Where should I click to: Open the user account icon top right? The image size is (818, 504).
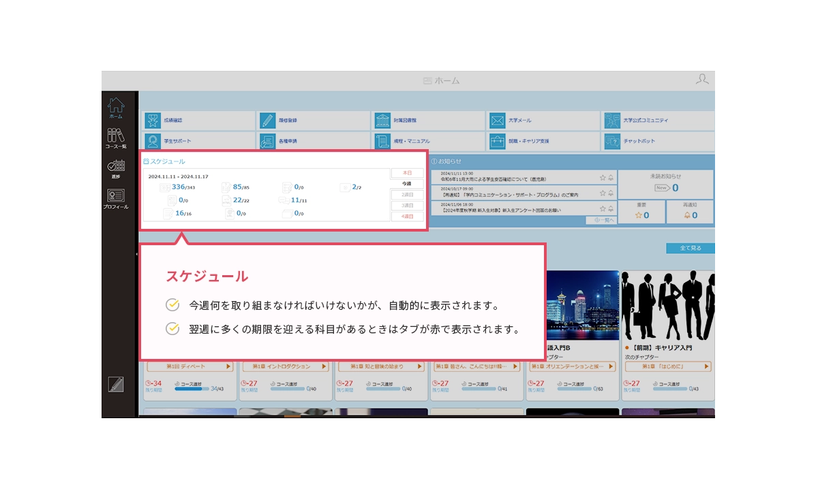pyautogui.click(x=702, y=80)
